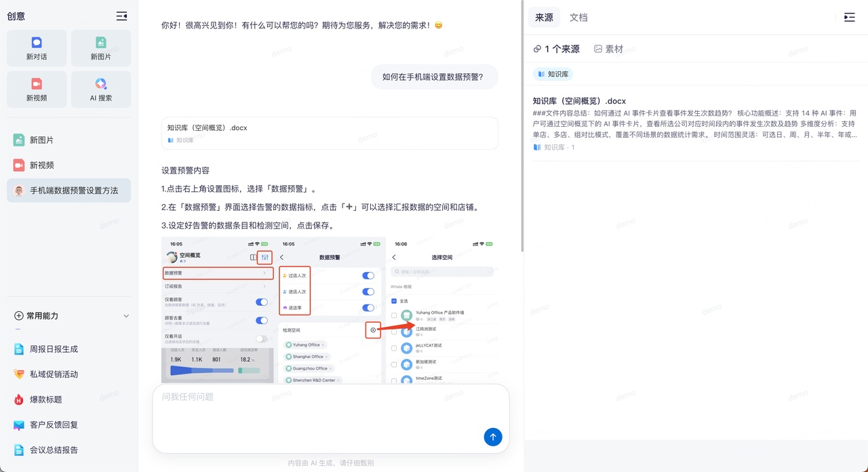The height and width of the screenshot is (472, 868).
Task: Open the 客户反馈回复 shortcut
Action: tap(54, 425)
